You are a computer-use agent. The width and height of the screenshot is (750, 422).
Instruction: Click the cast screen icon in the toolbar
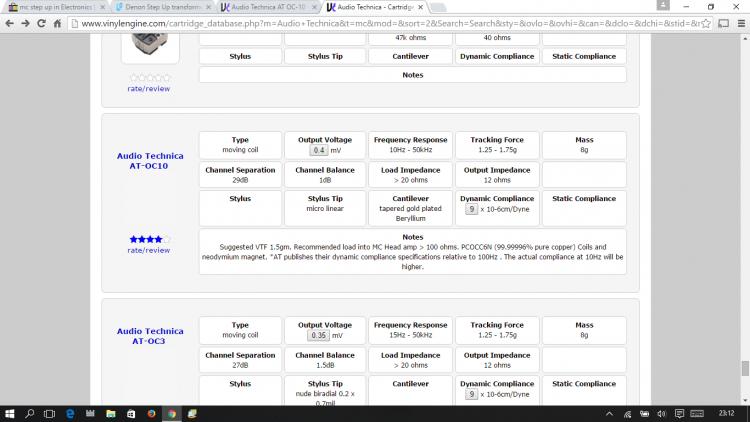[724, 23]
